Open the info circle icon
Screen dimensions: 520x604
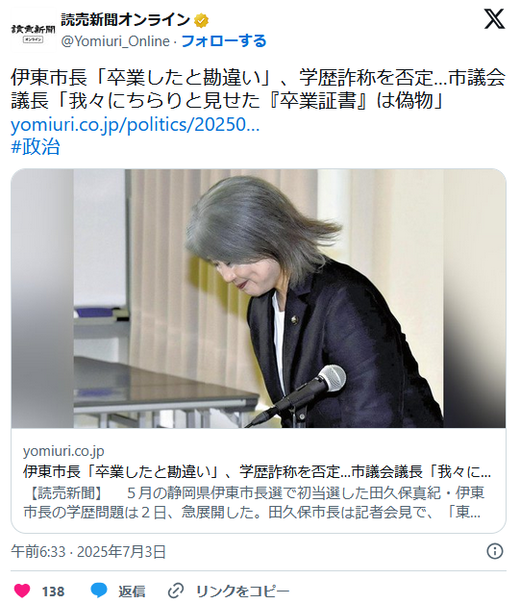tap(495, 551)
